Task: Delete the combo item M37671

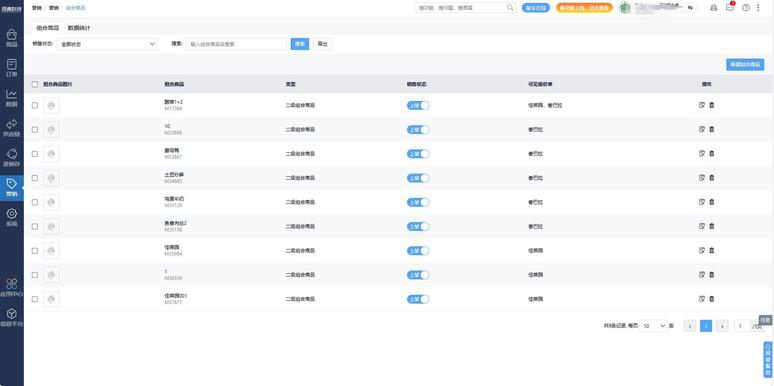Action: point(711,299)
